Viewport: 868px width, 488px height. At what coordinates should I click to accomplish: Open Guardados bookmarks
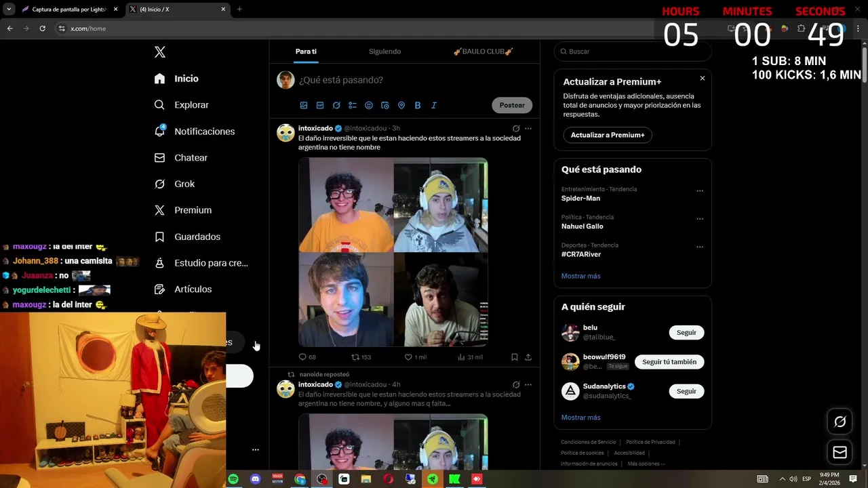point(187,237)
